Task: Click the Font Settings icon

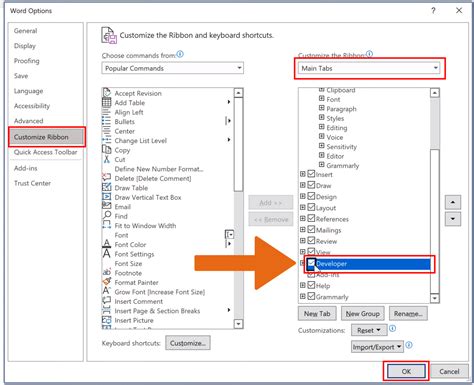Action: click(x=106, y=253)
